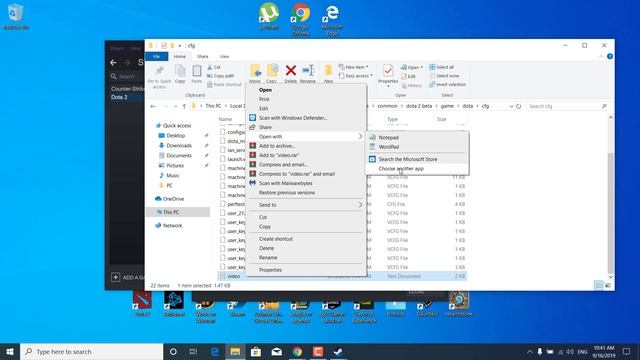Click the Search cfg field
Image resolution: width=640 pixels, height=360 pixels.
[x=567, y=106]
